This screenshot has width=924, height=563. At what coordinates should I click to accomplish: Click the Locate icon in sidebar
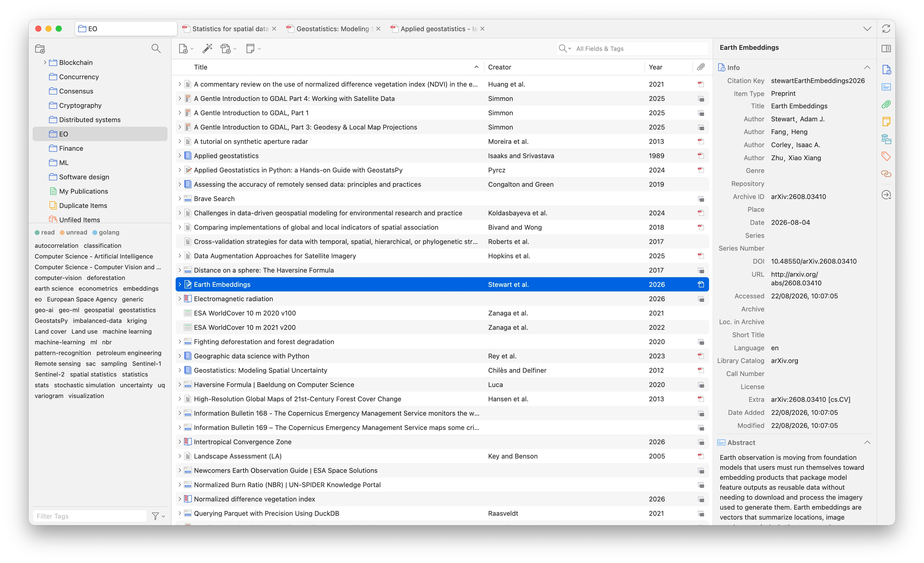pos(886,195)
